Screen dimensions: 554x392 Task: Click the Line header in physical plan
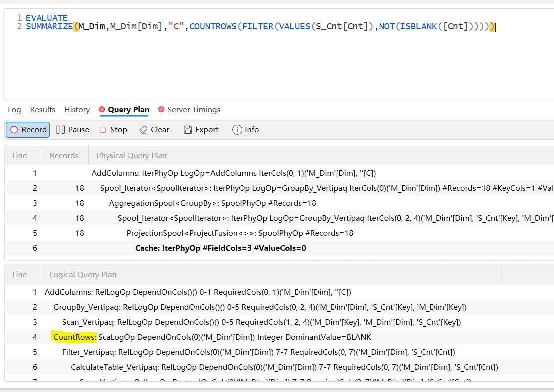pyautogui.click(x=20, y=156)
